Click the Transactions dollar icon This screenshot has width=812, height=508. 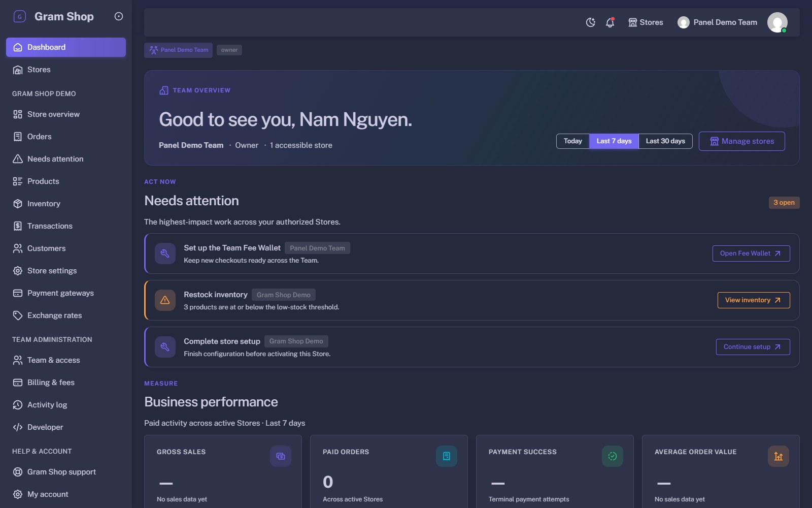point(18,226)
